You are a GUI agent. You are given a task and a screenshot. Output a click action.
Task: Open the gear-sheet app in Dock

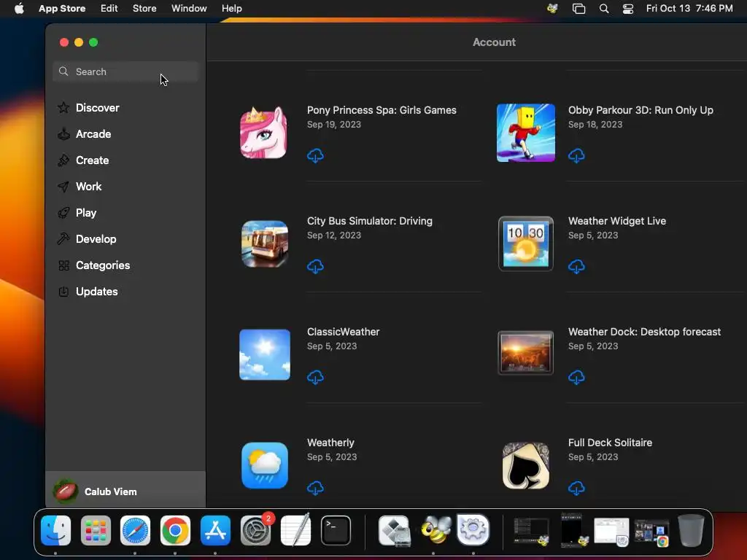473,529
